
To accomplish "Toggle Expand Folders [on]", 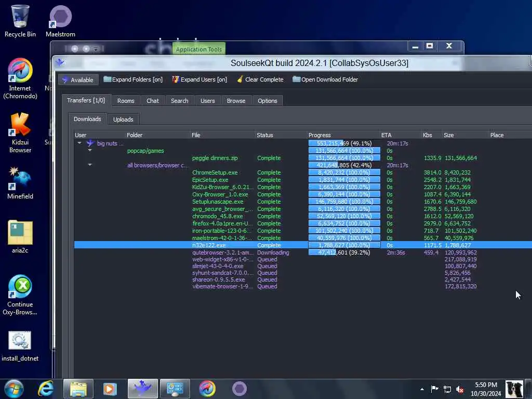I will tap(133, 79).
